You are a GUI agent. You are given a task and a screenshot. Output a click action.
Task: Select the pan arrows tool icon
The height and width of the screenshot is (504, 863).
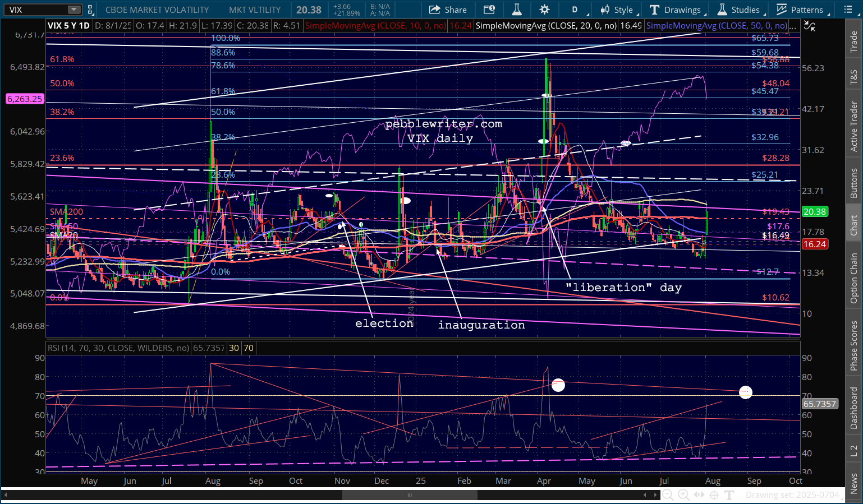699,495
